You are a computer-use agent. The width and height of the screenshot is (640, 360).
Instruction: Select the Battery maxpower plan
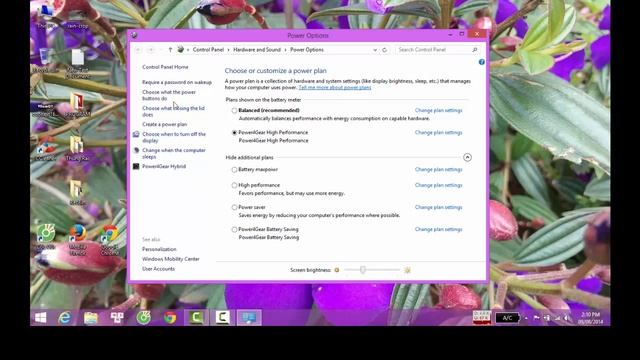tap(234, 169)
